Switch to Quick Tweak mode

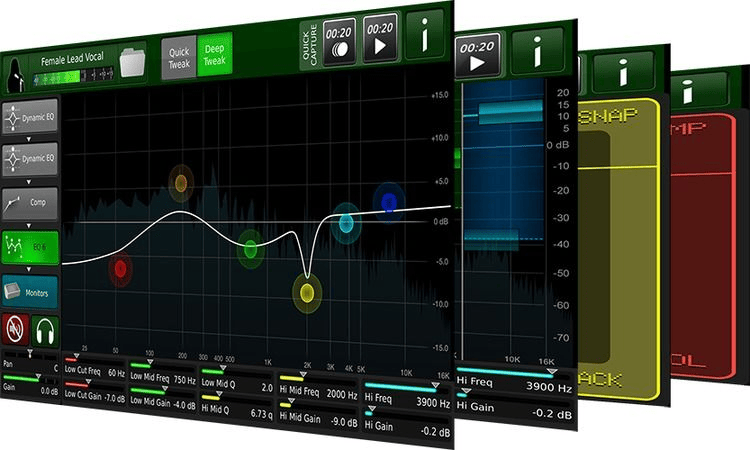[x=180, y=57]
